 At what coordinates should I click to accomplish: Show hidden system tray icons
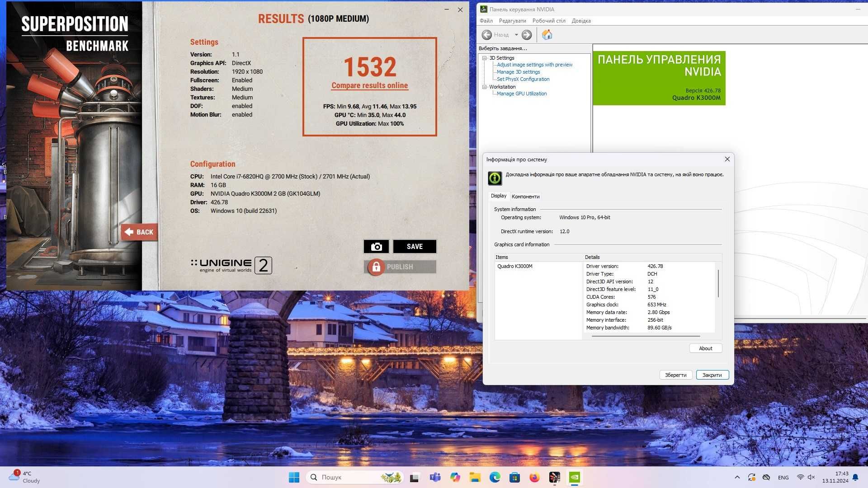pos(737,477)
